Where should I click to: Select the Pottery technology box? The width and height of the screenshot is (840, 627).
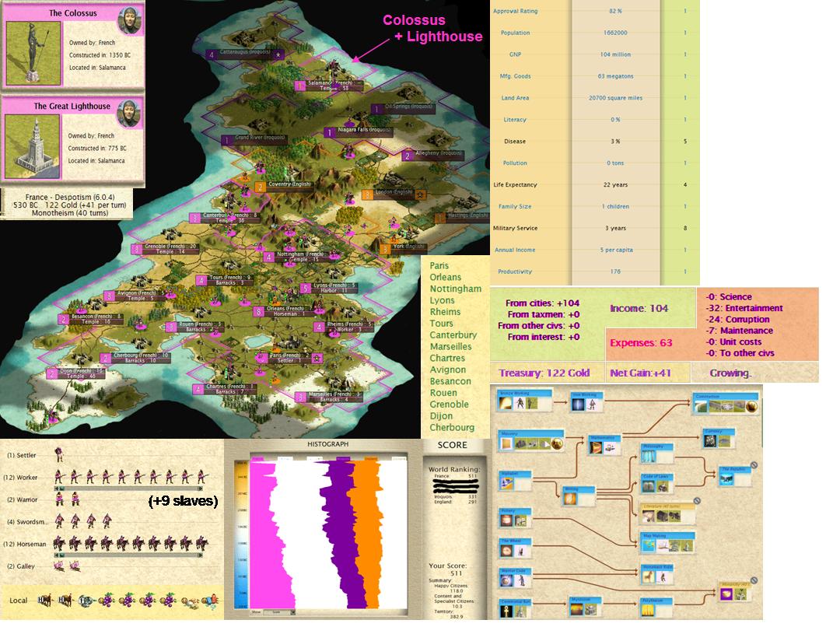515,517
